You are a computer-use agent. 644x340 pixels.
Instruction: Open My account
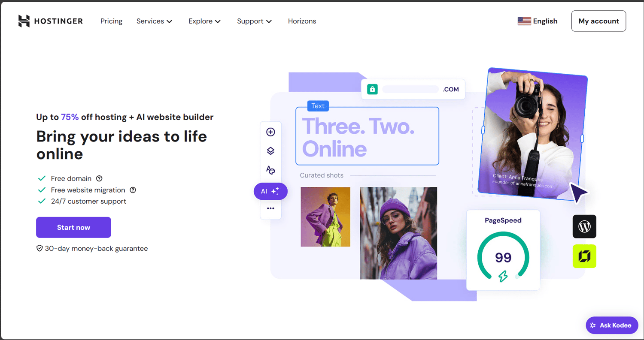pos(598,21)
